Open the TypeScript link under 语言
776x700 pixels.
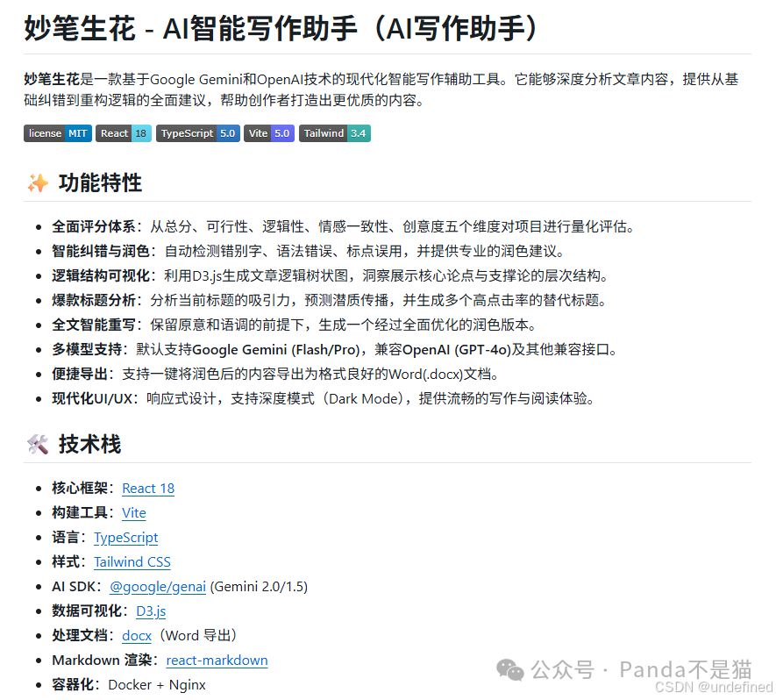pos(125,538)
